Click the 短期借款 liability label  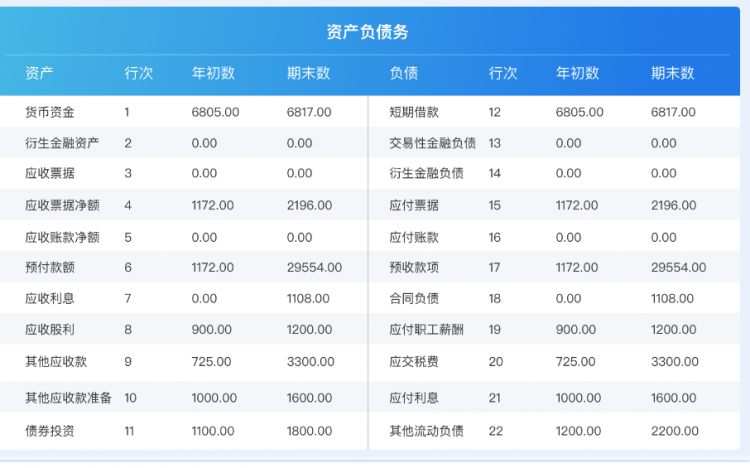pos(414,112)
